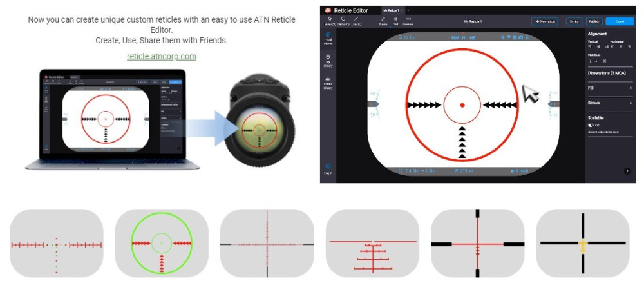Expand the Dimensions (1 MOA) section

point(609,73)
